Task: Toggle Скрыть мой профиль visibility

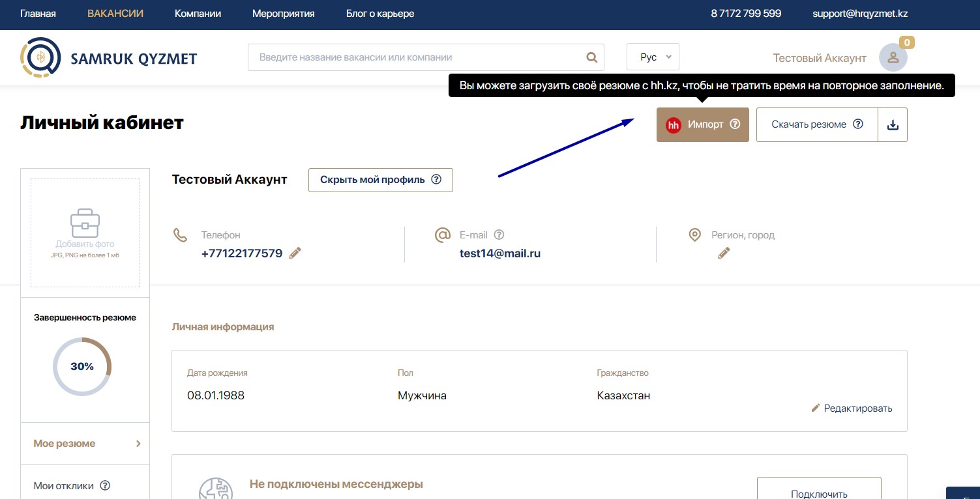Action: [x=380, y=180]
